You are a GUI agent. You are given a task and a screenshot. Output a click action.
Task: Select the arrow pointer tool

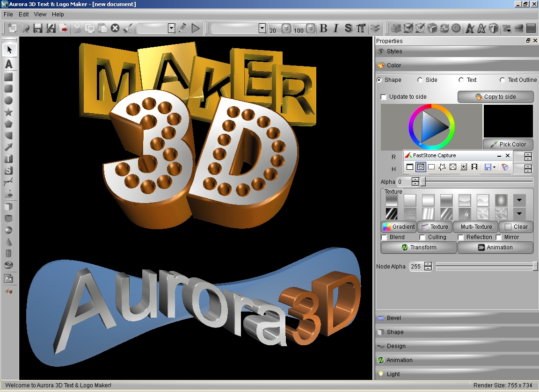9,50
